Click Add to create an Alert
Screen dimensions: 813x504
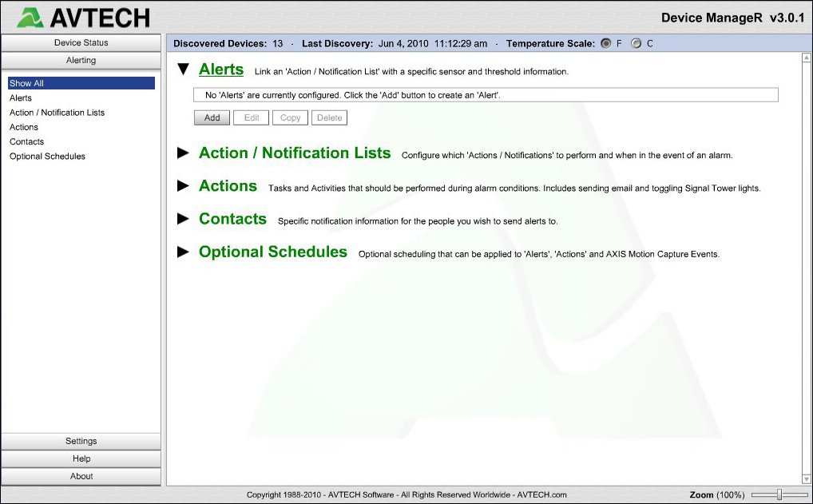tap(211, 117)
